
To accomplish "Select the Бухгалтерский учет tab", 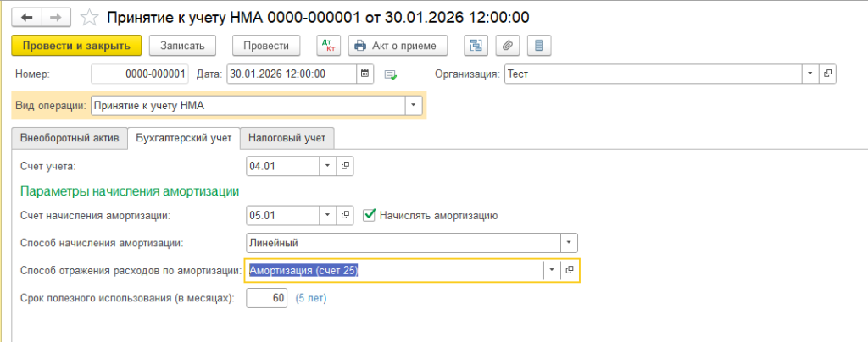I will point(184,138).
